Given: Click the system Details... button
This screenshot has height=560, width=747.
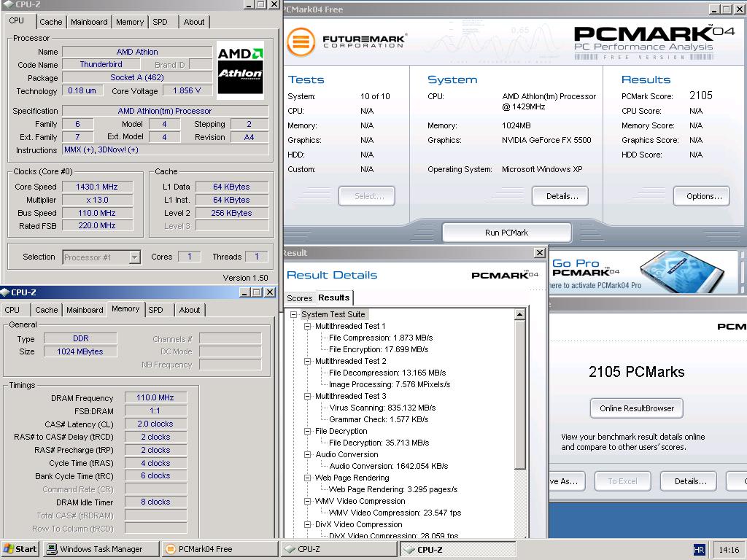Looking at the screenshot, I should coord(560,196).
